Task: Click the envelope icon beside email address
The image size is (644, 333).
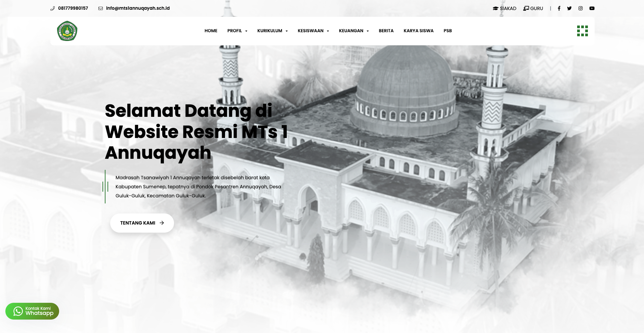Action: 100,8
